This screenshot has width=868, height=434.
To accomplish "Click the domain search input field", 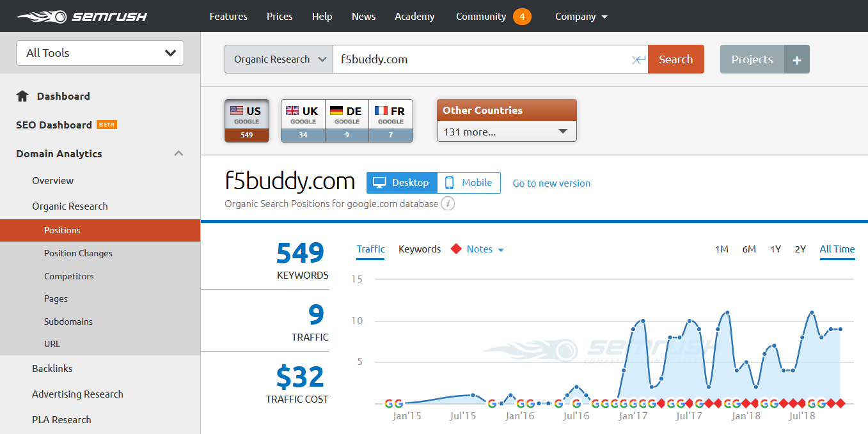I will [x=480, y=59].
